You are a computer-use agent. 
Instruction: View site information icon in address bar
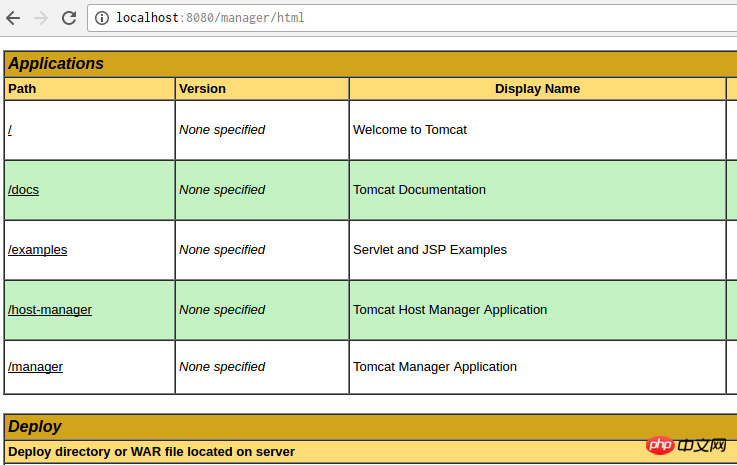click(102, 18)
